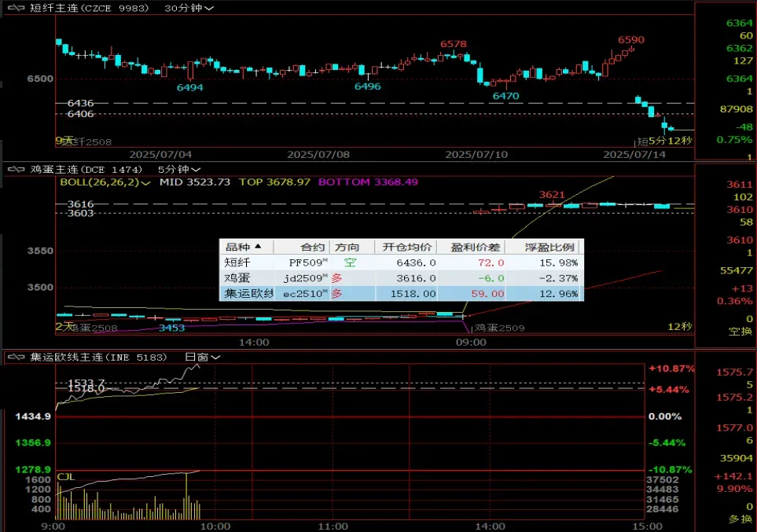
Task: Click the 2025/07/14 date axis label
Action: click(x=634, y=155)
